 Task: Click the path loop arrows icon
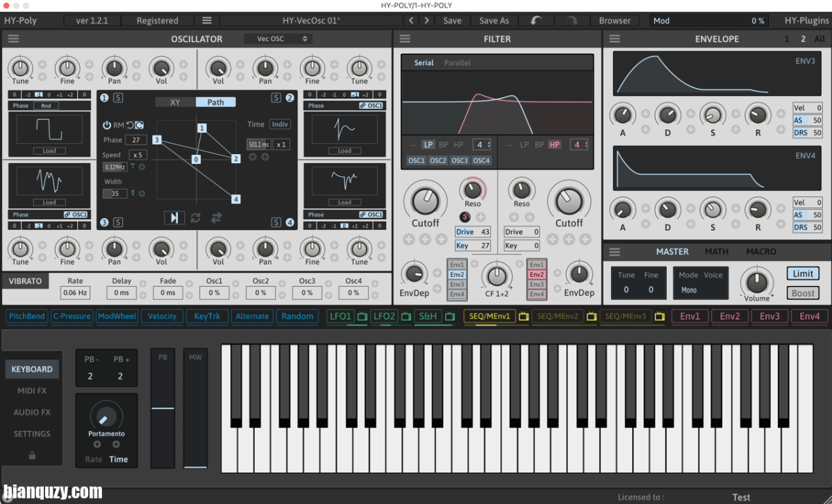click(x=195, y=218)
